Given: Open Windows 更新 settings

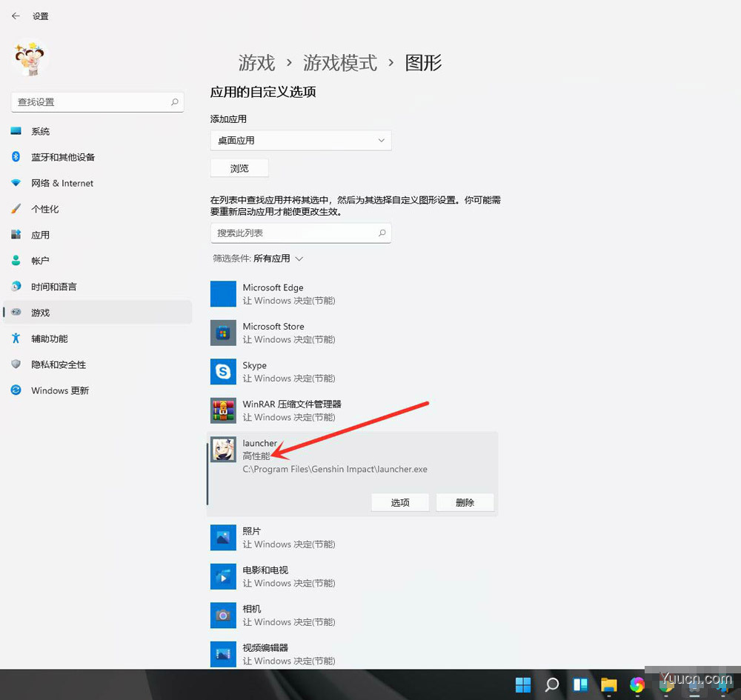Looking at the screenshot, I should click(x=97, y=390).
